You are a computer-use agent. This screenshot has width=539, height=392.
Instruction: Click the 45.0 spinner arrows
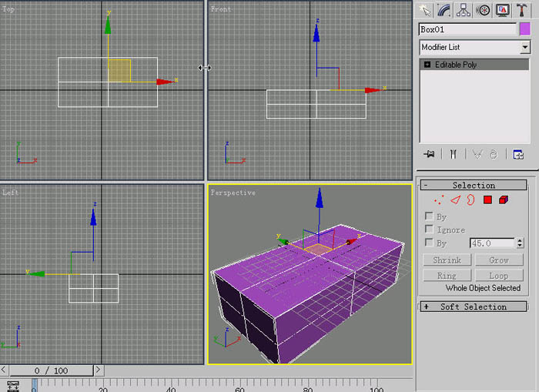pyautogui.click(x=520, y=243)
